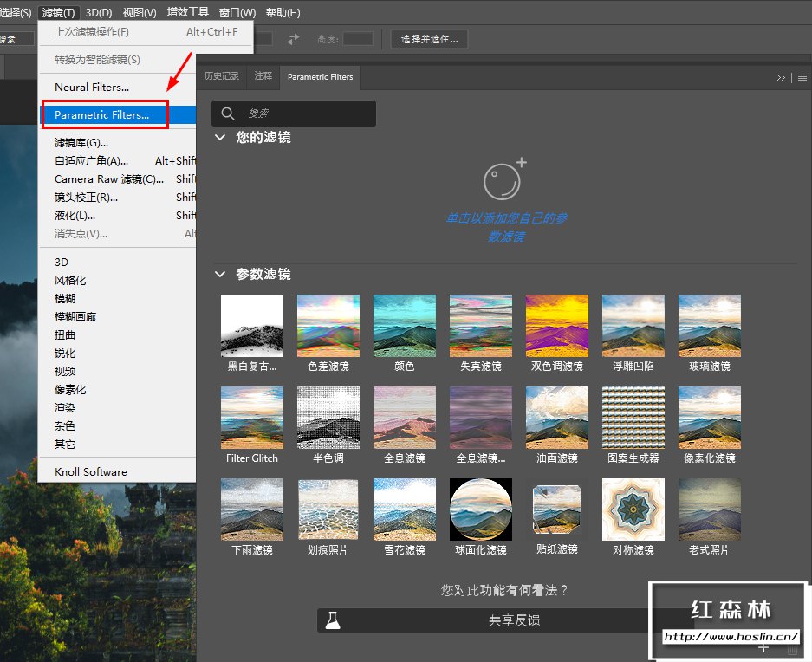The image size is (812, 662).
Task: Click the 单击以添加您自己的参数滤镜 link
Action: pos(506,227)
